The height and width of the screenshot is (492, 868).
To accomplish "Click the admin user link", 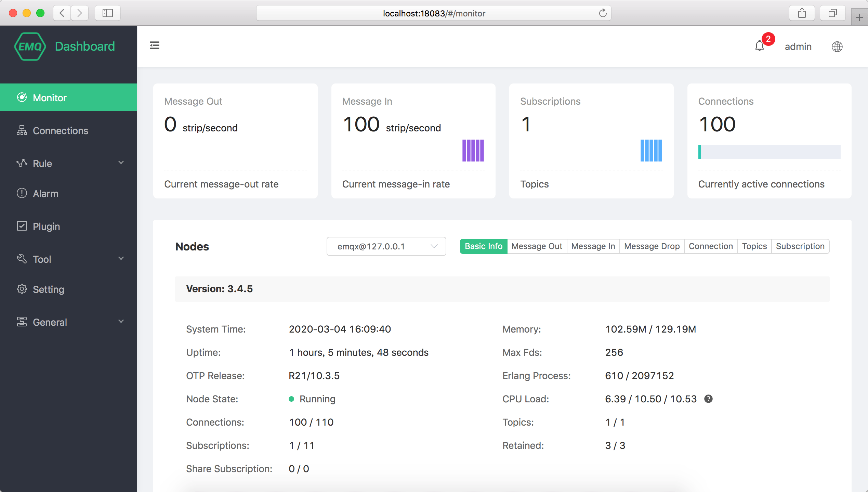I will pos(798,47).
